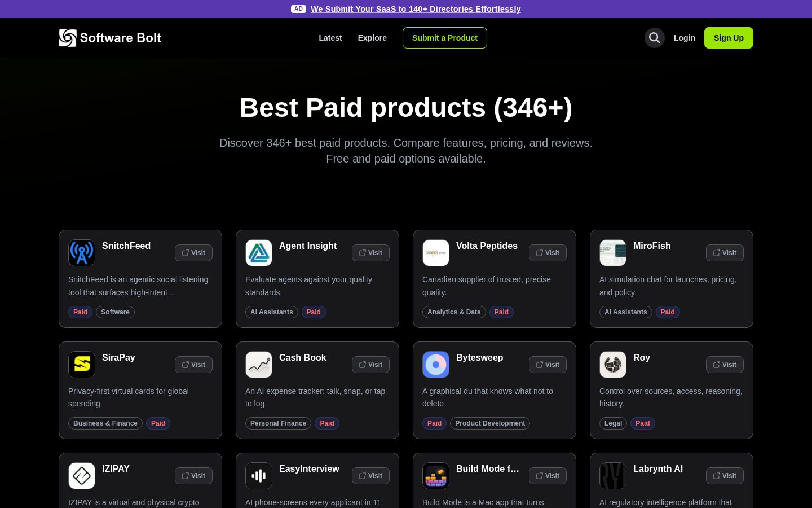Click the Submit a Product button
The image size is (812, 508).
(445, 38)
